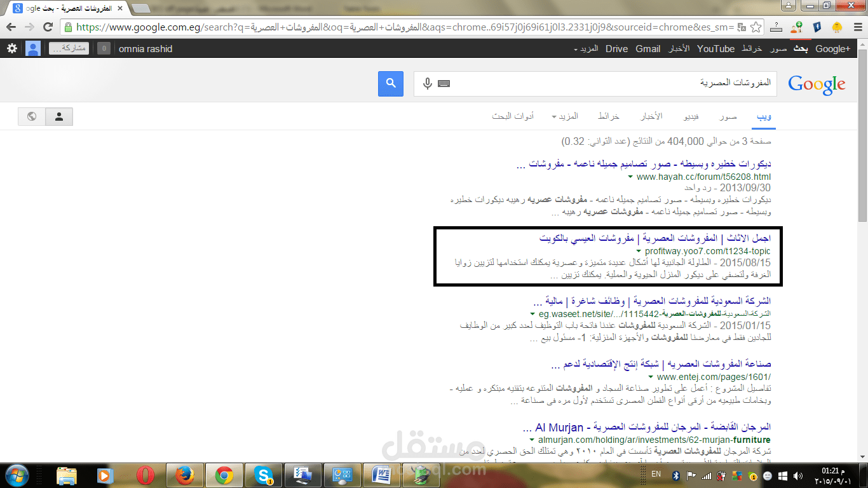Viewport: 868px width, 488px height.
Task: Click the Chrome user profile button in title bar
Action: tap(789, 6)
